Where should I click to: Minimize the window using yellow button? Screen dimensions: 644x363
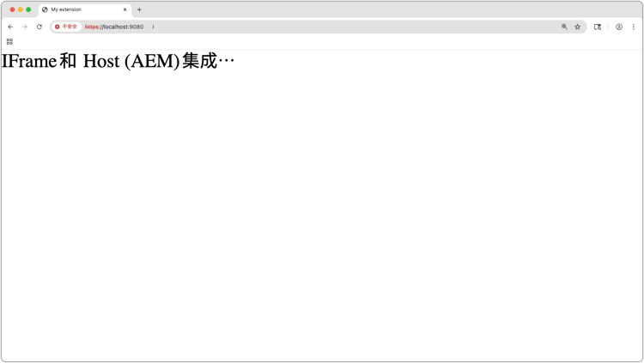point(20,9)
